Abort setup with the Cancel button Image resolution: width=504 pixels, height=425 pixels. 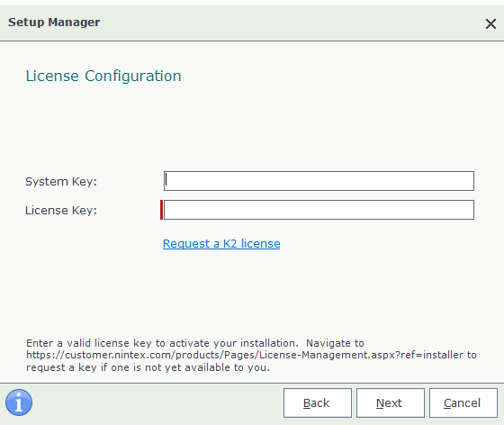[463, 402]
